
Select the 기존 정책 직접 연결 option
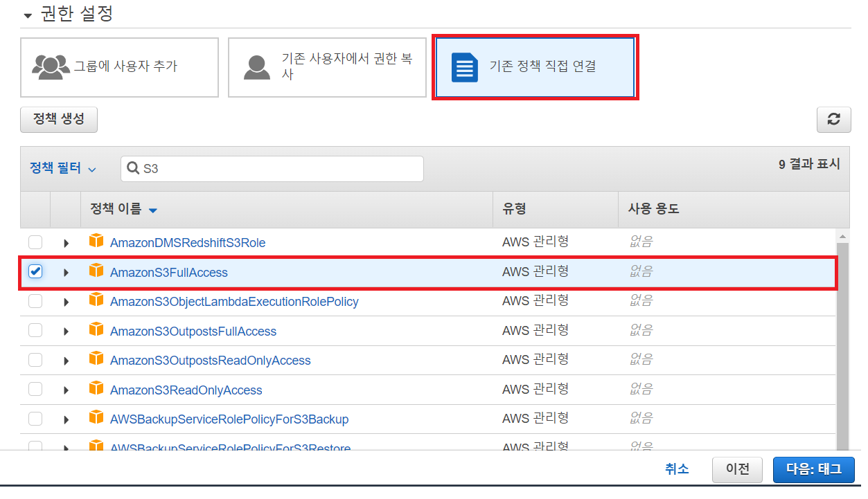(535, 67)
